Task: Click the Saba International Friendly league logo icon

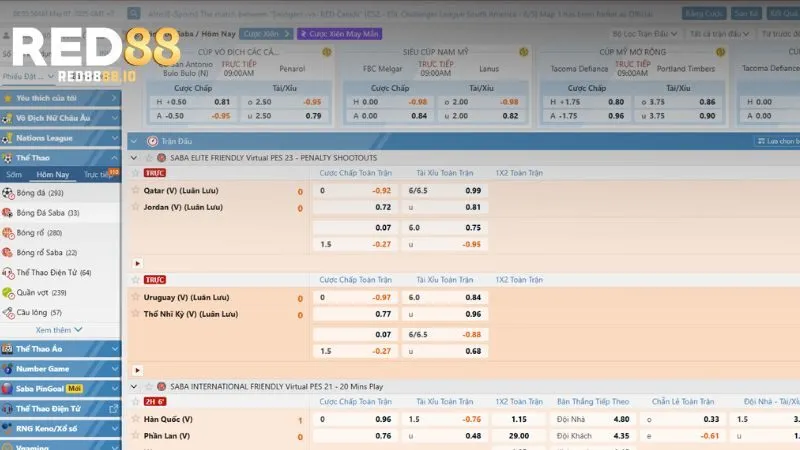Action: pos(161,386)
